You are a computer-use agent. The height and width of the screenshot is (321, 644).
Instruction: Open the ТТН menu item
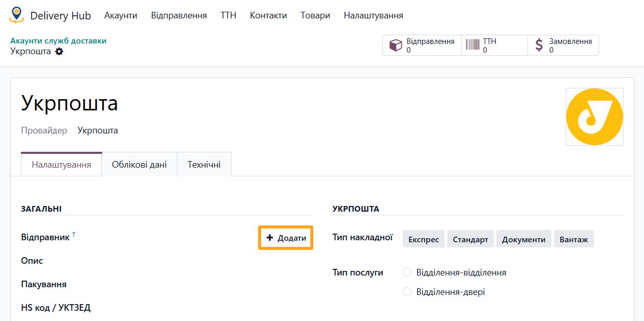pos(228,15)
